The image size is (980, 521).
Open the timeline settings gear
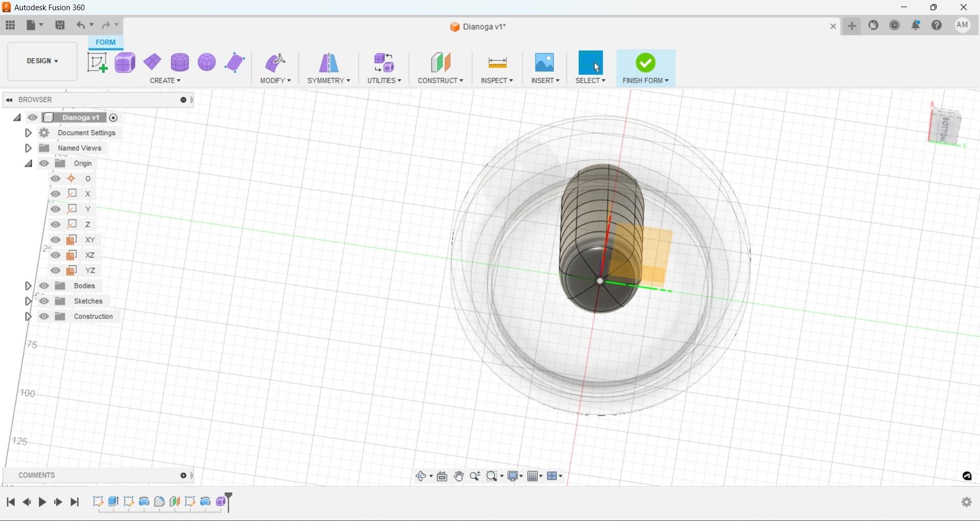pos(967,502)
